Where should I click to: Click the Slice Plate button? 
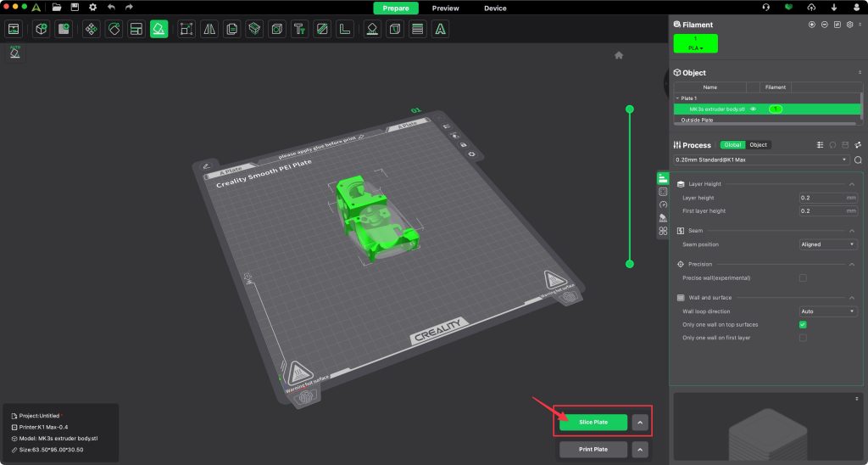593,422
